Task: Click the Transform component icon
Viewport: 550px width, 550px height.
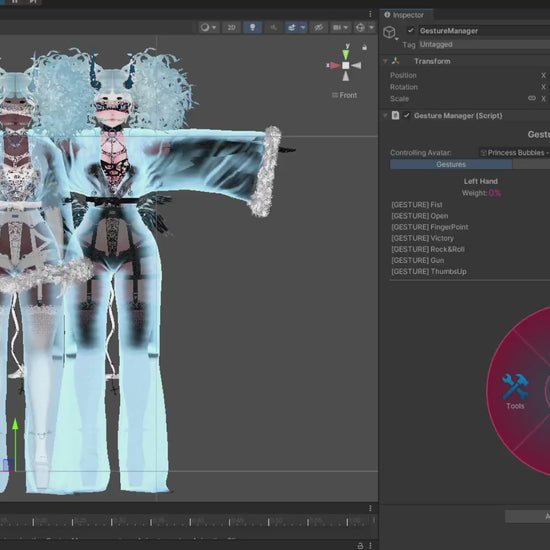Action: point(396,61)
